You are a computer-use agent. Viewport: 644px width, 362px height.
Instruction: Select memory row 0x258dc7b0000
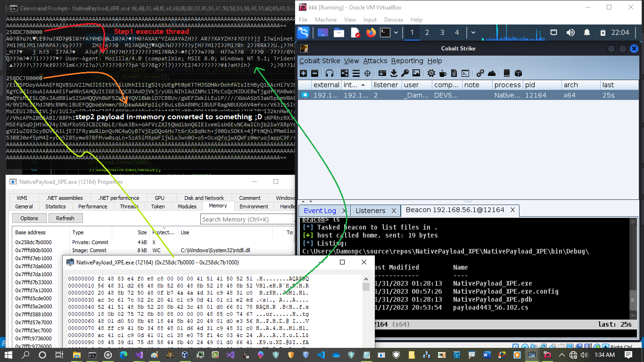tap(153, 242)
